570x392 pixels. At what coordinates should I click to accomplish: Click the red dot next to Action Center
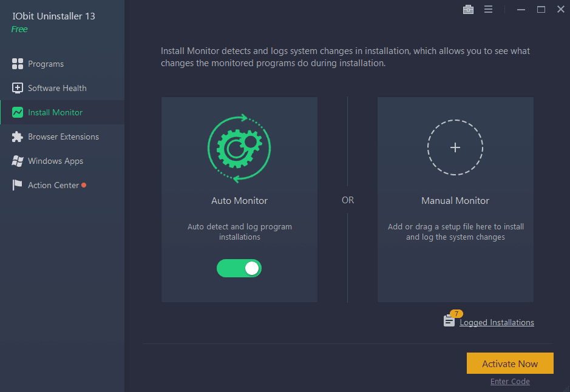[84, 185]
